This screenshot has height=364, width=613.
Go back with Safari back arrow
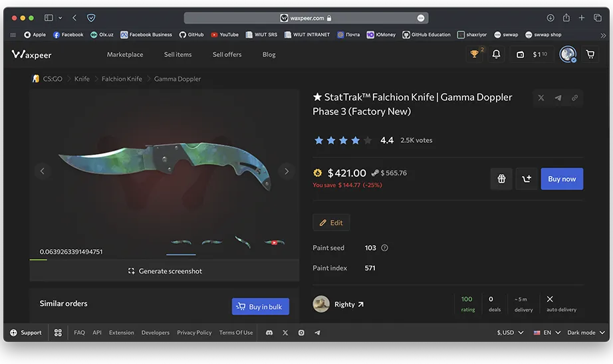pyautogui.click(x=74, y=17)
